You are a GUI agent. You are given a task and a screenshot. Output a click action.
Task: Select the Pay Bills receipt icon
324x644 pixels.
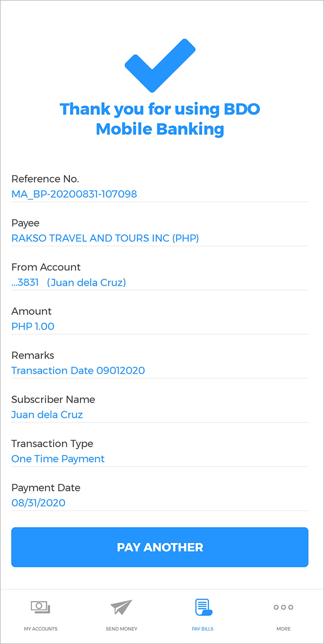[203, 607]
